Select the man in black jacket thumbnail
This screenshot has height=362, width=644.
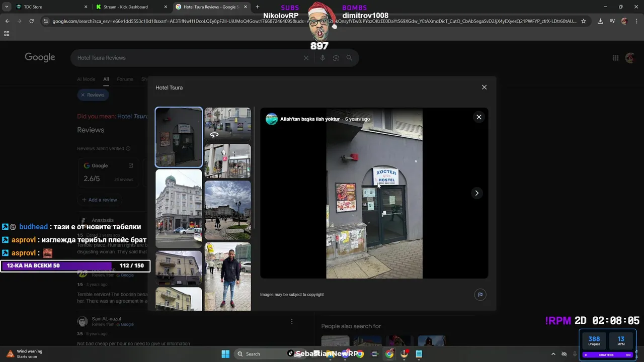[x=227, y=277]
